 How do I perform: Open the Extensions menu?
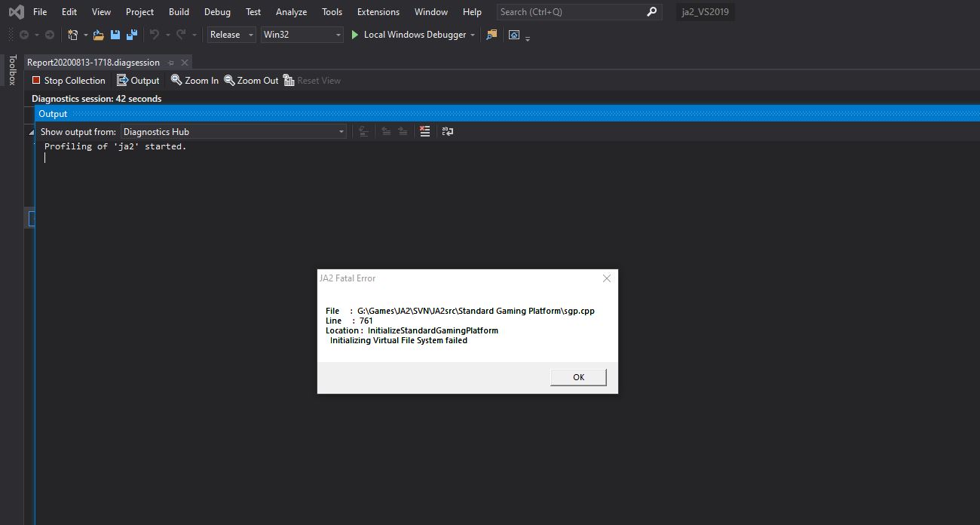378,12
